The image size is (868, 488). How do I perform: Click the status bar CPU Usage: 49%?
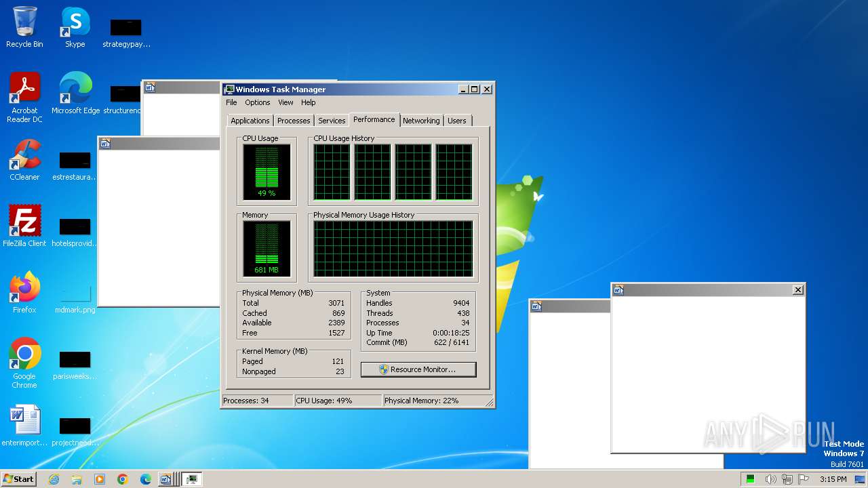tap(338, 401)
